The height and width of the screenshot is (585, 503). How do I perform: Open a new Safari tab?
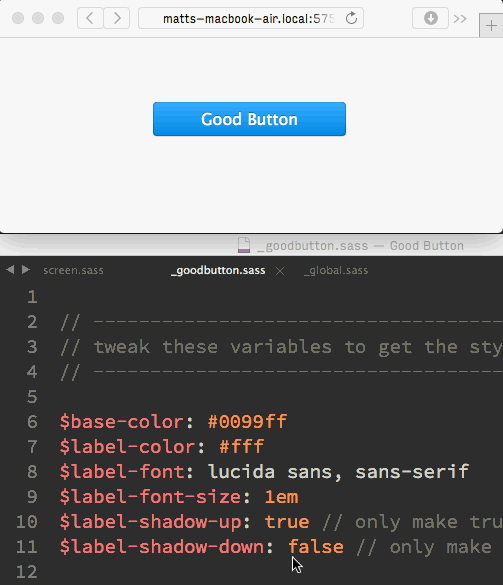[x=491, y=26]
